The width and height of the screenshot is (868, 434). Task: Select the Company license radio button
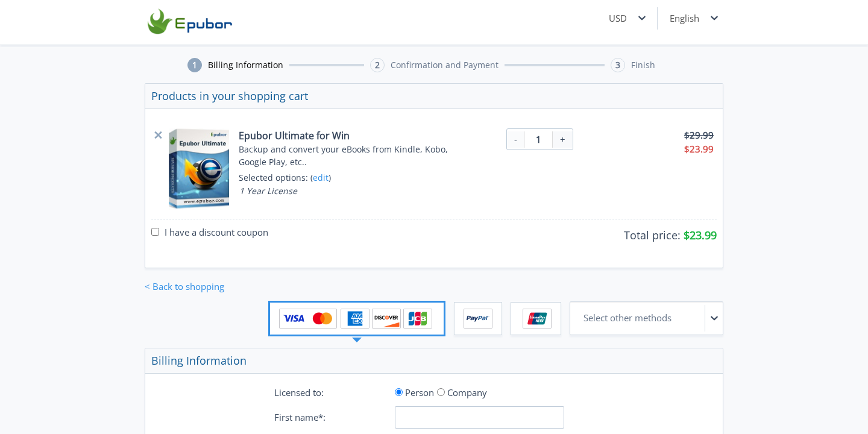pyautogui.click(x=441, y=392)
